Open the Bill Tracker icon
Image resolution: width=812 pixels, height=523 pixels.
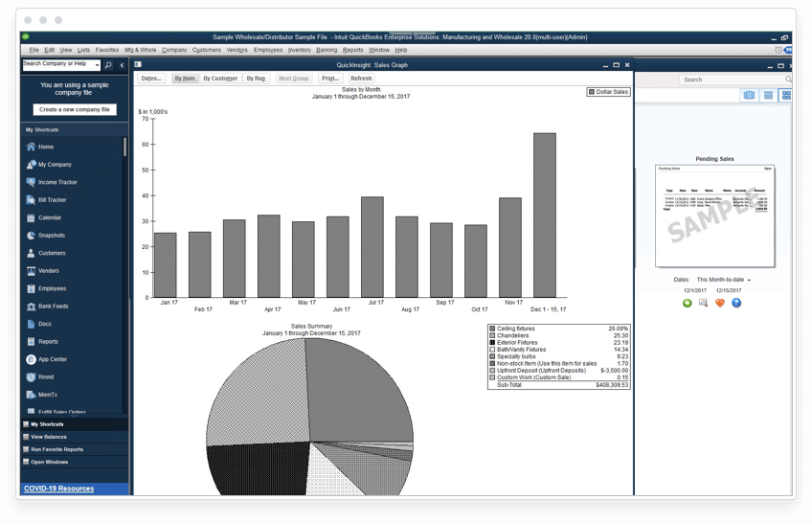(31, 200)
